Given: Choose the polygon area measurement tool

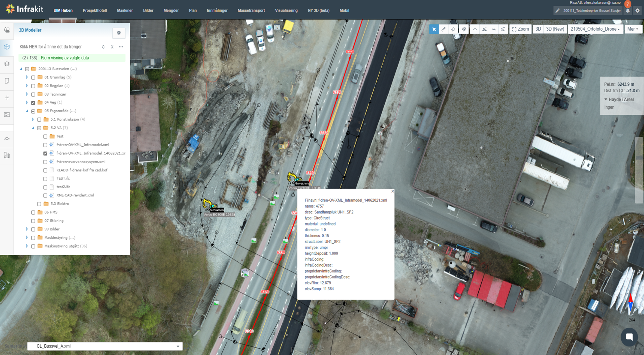Looking at the screenshot, I should pos(453,29).
